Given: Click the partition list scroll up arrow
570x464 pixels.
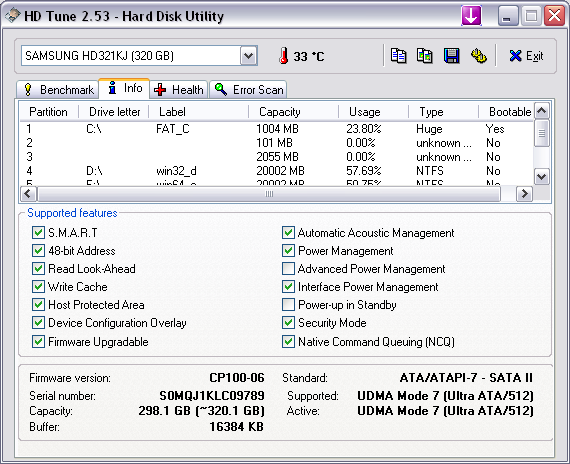Looking at the screenshot, I should click(x=542, y=111).
